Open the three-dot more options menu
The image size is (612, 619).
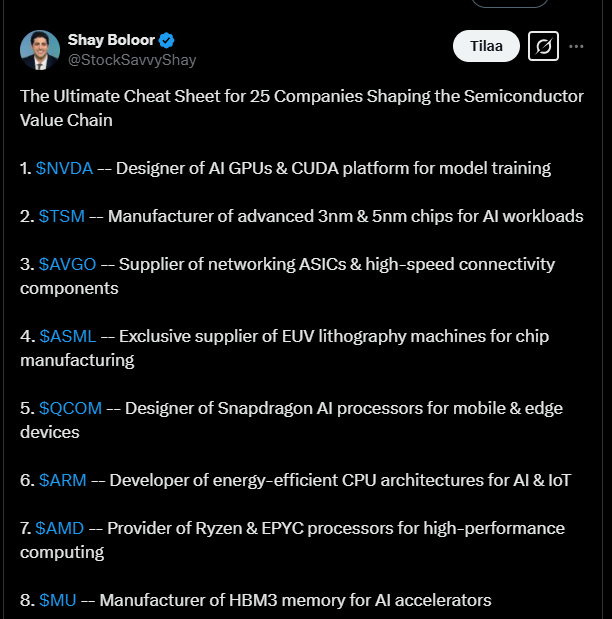(576, 46)
